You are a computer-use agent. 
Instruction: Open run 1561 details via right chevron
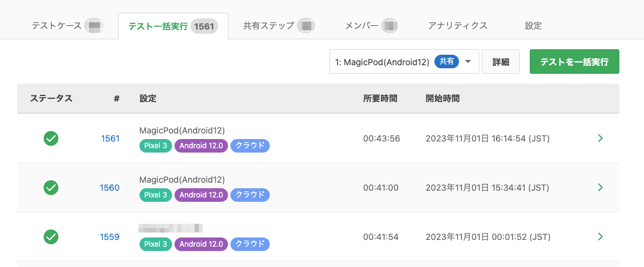[600, 138]
